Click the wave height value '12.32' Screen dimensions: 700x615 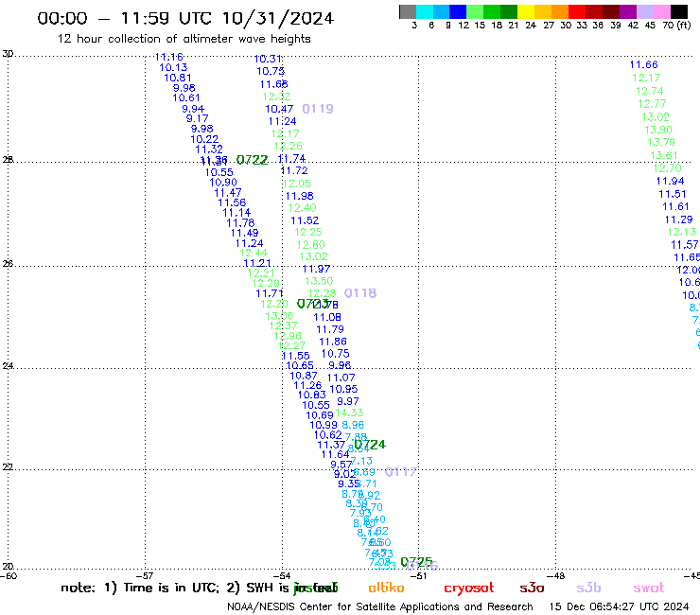pyautogui.click(x=276, y=97)
